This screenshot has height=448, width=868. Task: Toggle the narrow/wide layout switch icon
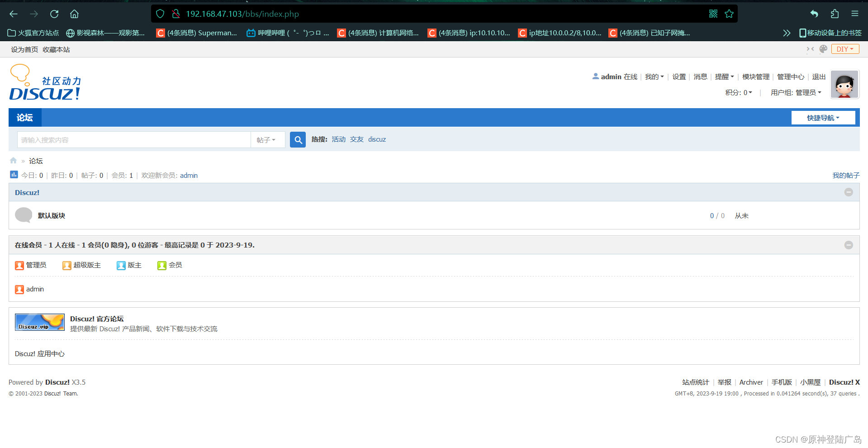pyautogui.click(x=810, y=49)
